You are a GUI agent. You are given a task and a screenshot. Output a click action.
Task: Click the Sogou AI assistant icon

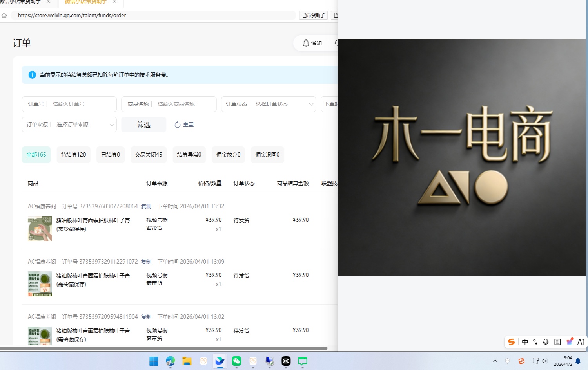tap(580, 342)
